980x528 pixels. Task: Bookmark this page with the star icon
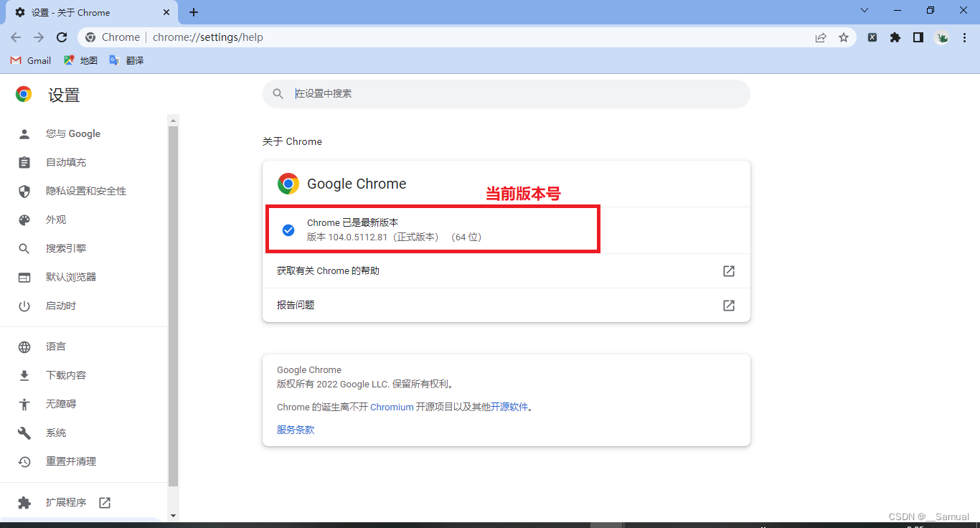[x=844, y=37]
